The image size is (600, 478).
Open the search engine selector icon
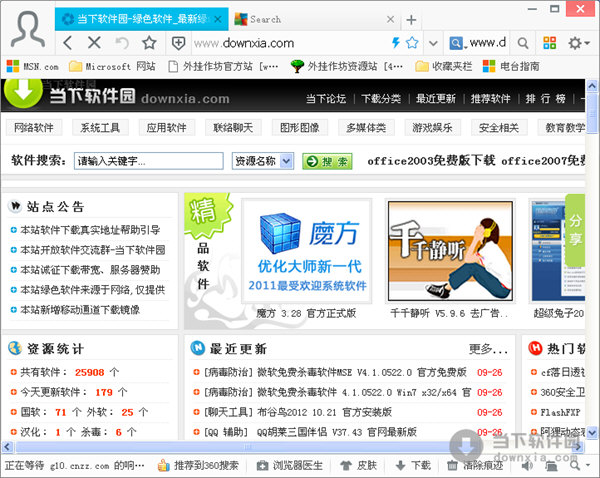point(456,43)
